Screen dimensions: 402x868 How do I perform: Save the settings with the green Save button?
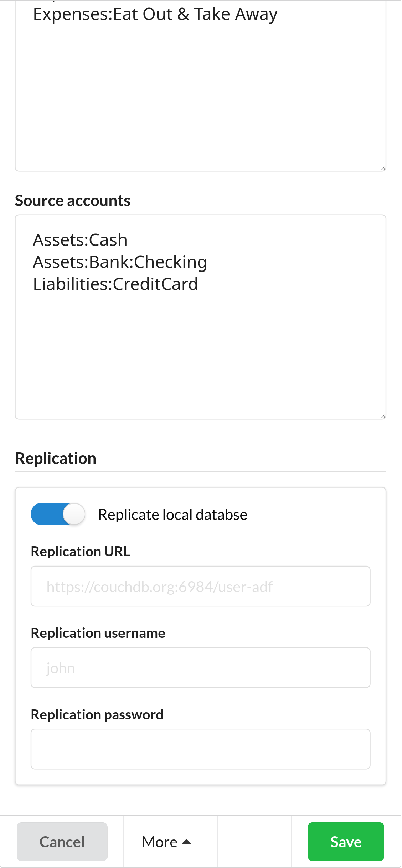click(x=346, y=842)
